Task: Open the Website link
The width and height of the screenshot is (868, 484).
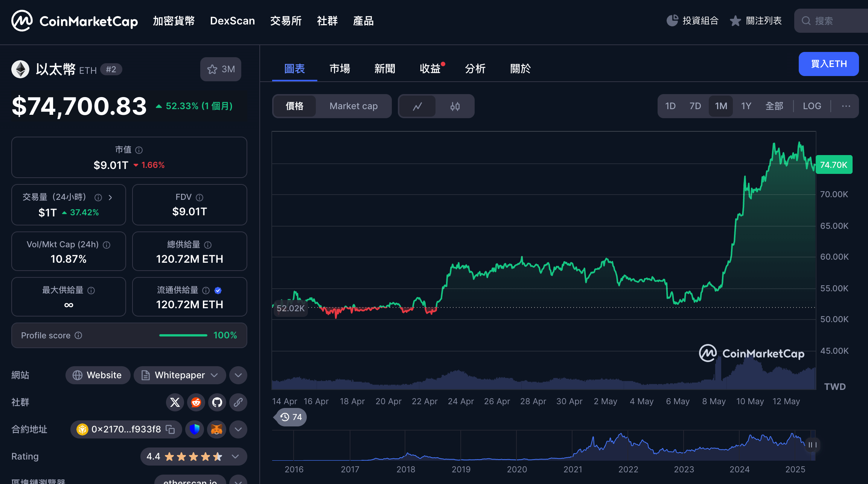Action: (98, 375)
